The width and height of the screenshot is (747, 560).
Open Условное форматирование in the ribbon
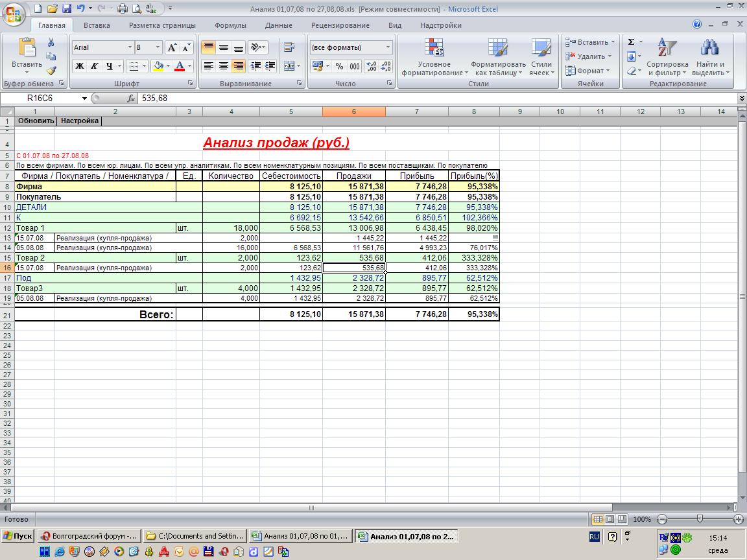(434, 58)
